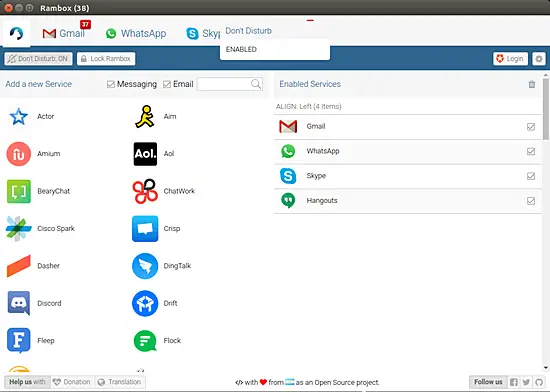Click the ENABLED tooltip text
Image resolution: width=550 pixels, height=392 pixels.
point(241,49)
